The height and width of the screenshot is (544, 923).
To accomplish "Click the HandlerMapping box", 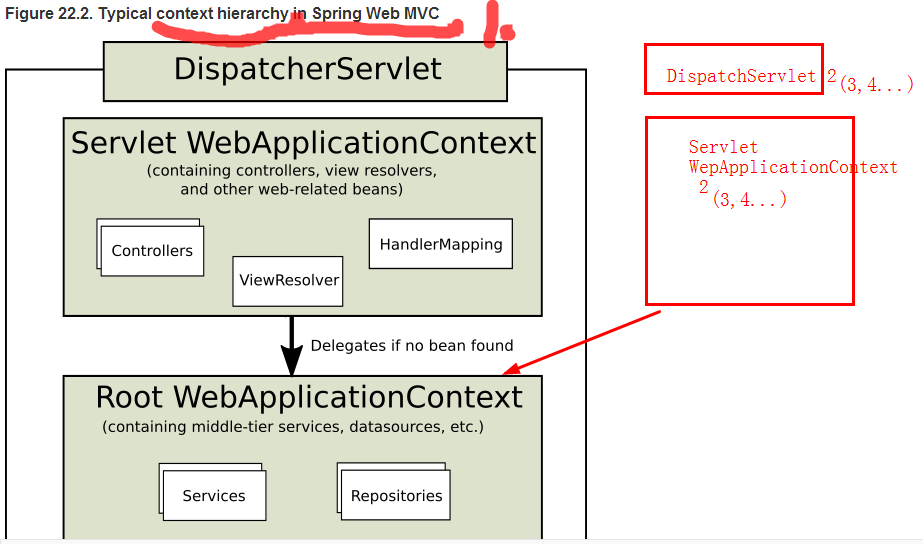I will [441, 244].
